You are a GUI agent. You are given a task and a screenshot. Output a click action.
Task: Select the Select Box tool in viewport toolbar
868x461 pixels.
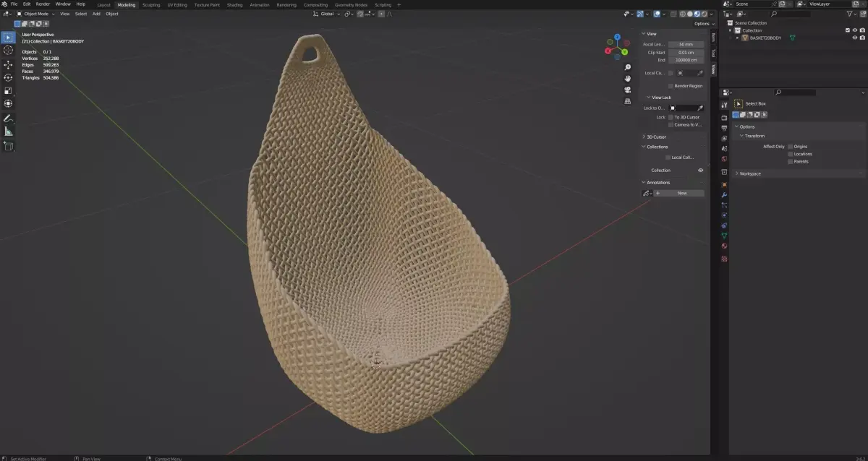pos(8,38)
